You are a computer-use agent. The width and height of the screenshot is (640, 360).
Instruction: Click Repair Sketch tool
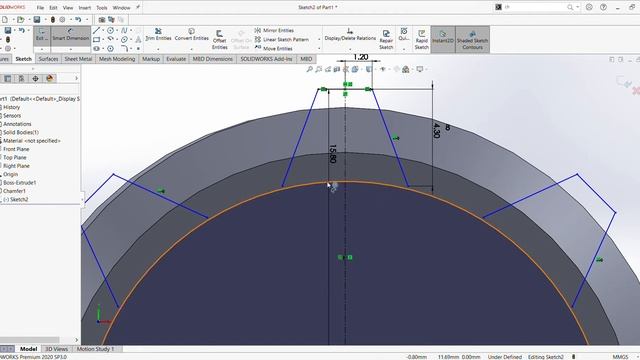coord(386,40)
